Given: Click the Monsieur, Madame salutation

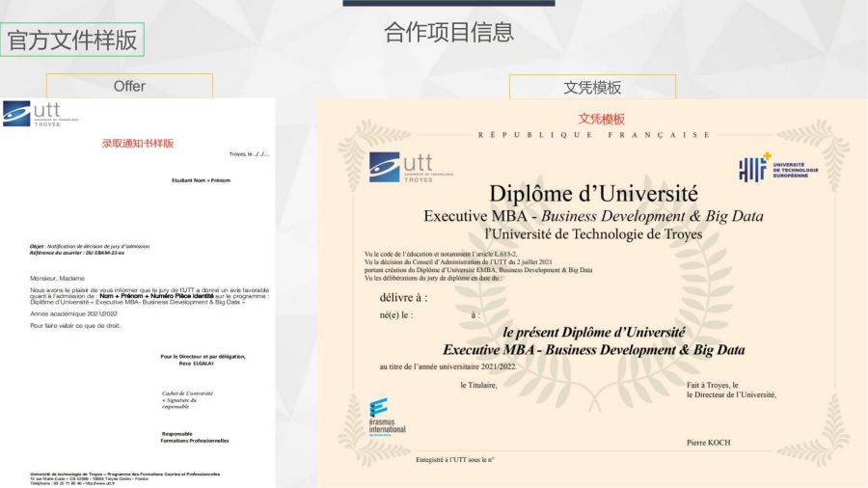Looking at the screenshot, I should (x=57, y=279).
